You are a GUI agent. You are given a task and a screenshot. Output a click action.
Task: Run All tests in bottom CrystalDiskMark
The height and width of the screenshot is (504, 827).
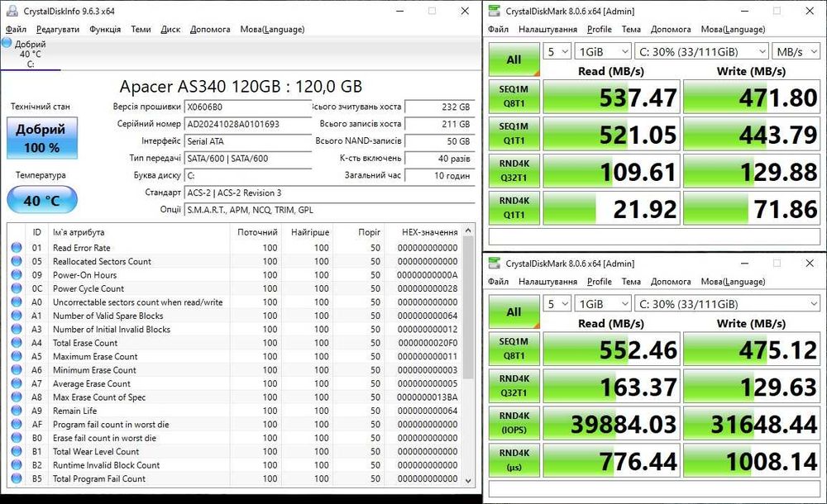[514, 312]
